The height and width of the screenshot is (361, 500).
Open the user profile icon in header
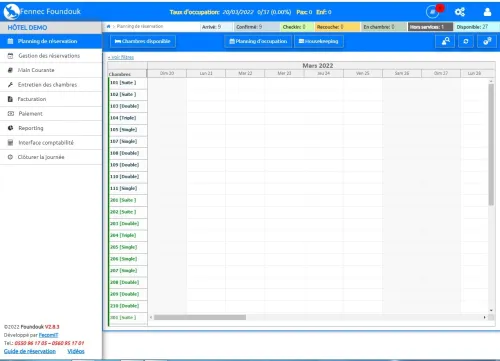pos(487,12)
